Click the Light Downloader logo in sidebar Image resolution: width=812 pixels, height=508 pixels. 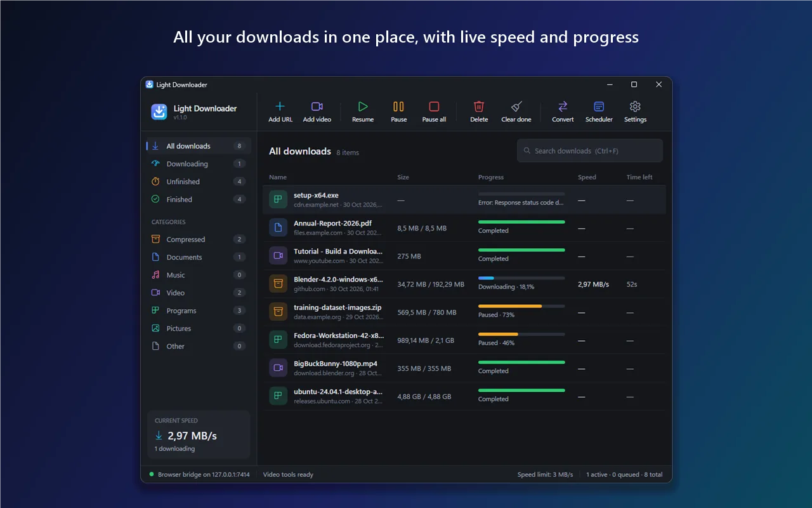point(159,112)
